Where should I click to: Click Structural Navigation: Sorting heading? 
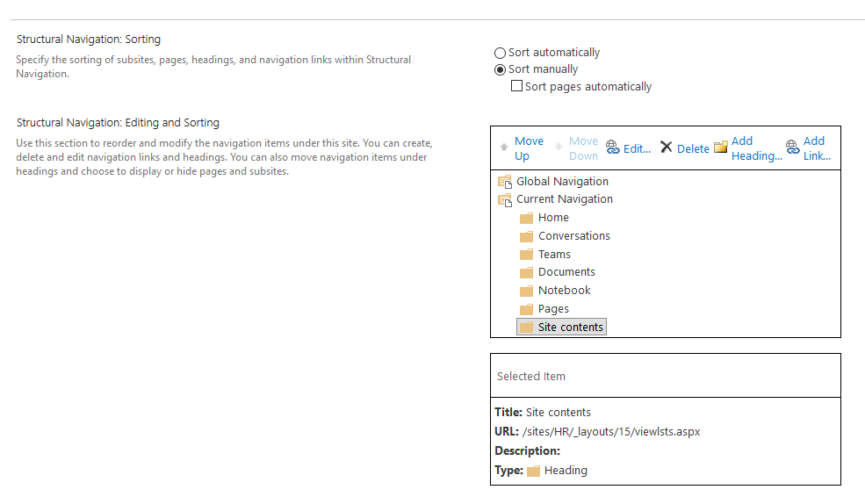click(x=89, y=40)
